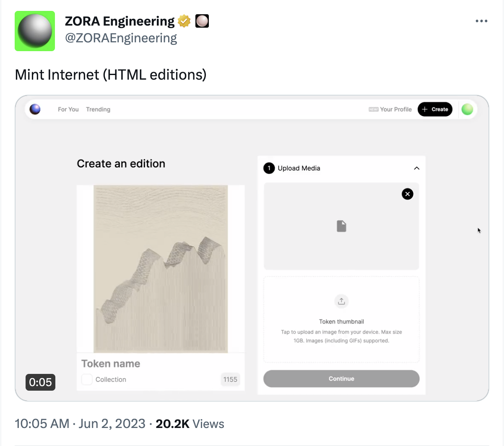This screenshot has width=504, height=446.
Task: Click the green account avatar circle
Action: point(467,109)
